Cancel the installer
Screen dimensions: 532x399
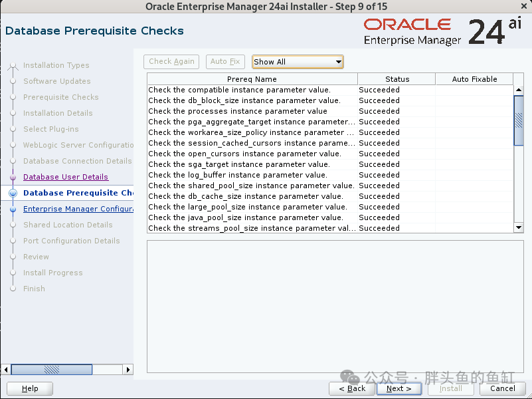tap(503, 388)
